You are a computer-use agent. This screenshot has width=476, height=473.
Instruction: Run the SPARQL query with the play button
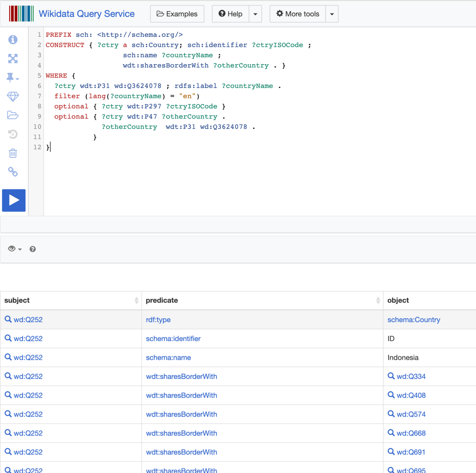[13, 200]
